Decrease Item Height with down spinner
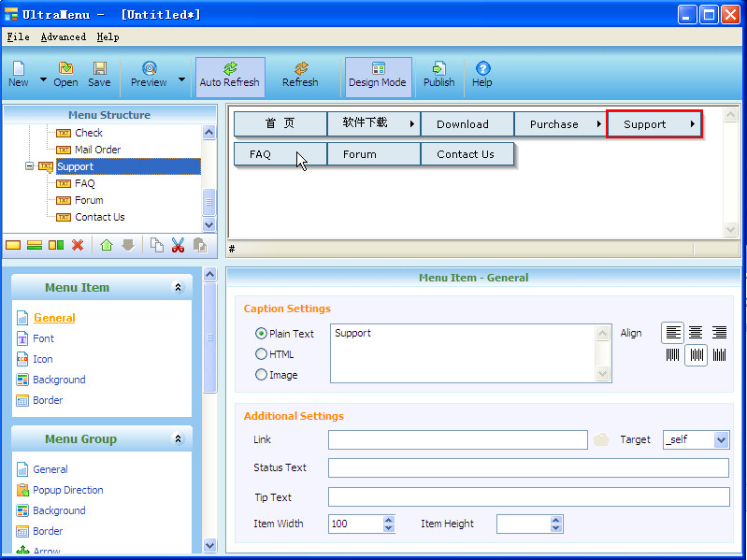The image size is (747, 560). click(x=556, y=527)
